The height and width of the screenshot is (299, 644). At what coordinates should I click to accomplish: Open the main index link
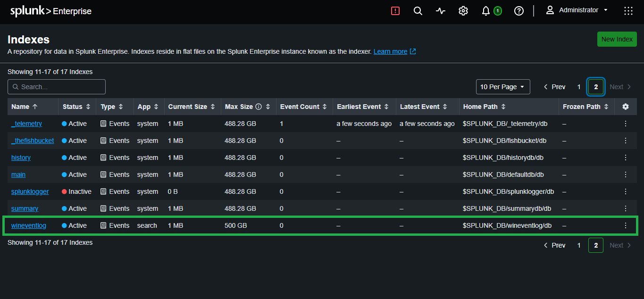[x=18, y=174]
